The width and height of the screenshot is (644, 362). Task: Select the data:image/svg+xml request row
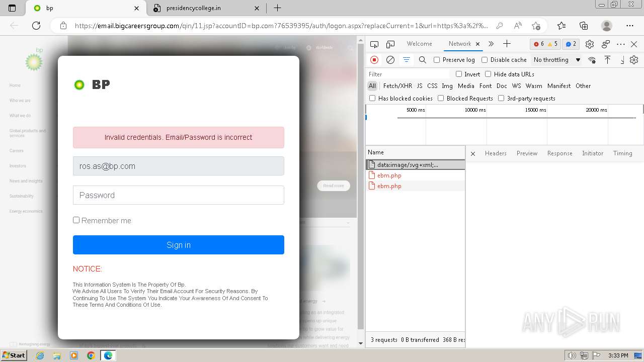(x=415, y=164)
